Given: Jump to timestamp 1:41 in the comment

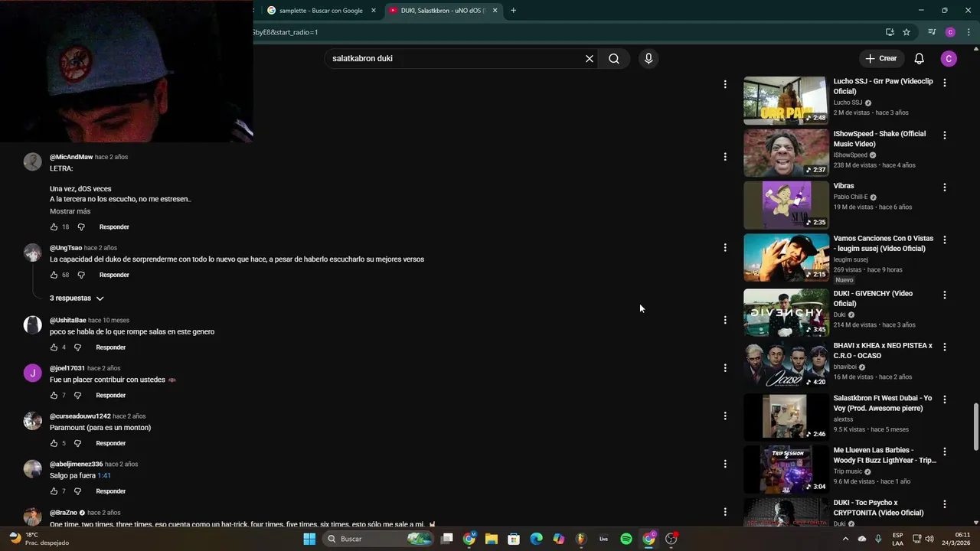Looking at the screenshot, I should (104, 476).
